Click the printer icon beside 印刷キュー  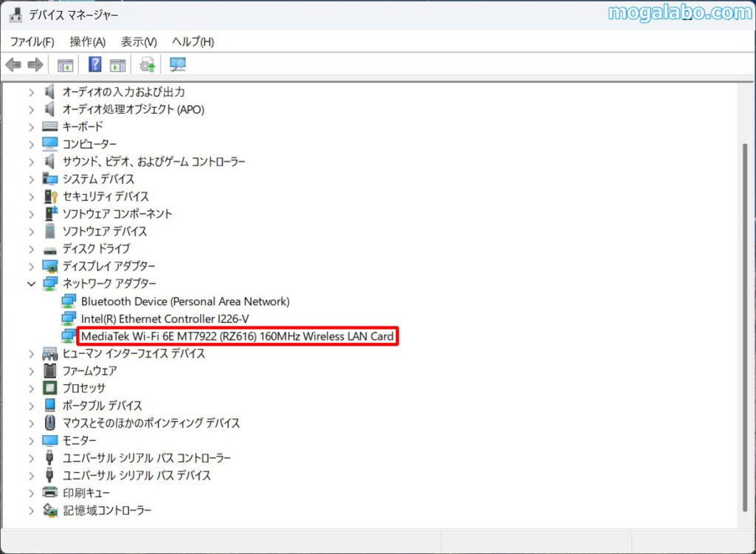point(50,492)
